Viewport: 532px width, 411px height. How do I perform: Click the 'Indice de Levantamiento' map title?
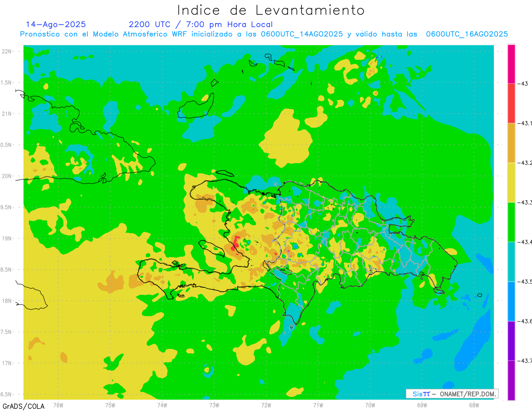pos(270,10)
